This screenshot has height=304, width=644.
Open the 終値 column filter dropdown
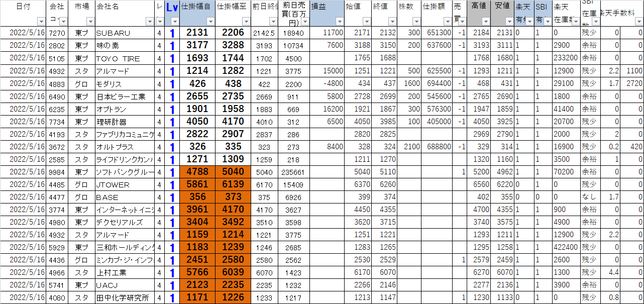pos(392,22)
